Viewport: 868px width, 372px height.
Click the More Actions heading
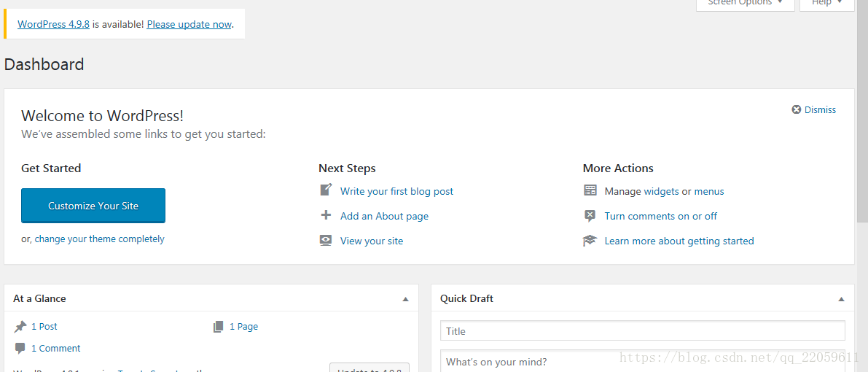tap(618, 168)
